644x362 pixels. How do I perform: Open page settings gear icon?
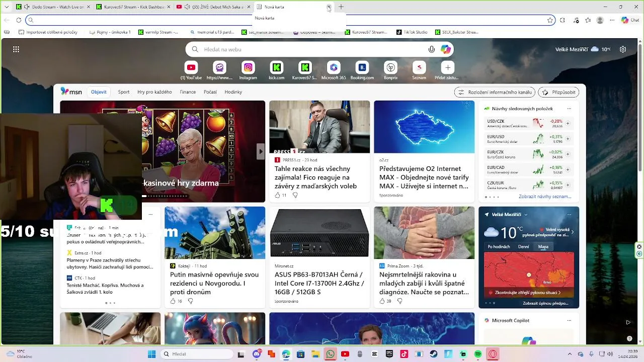(x=623, y=49)
